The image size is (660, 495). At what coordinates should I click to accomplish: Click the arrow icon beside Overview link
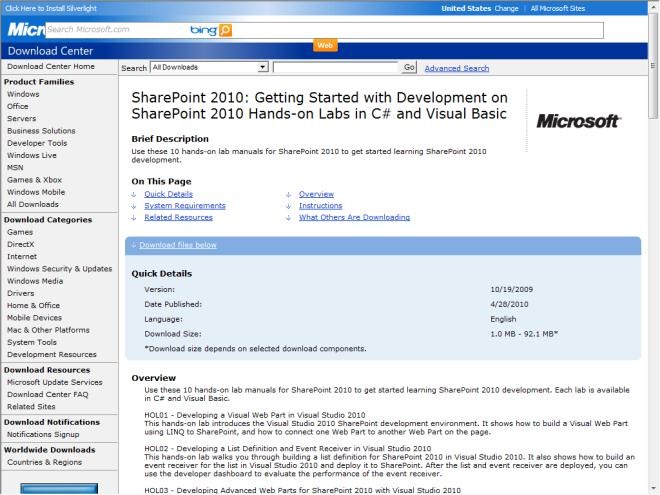point(288,194)
